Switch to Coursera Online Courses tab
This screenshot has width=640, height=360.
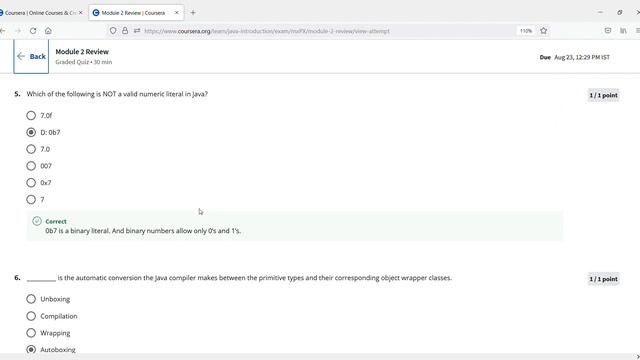point(41,13)
